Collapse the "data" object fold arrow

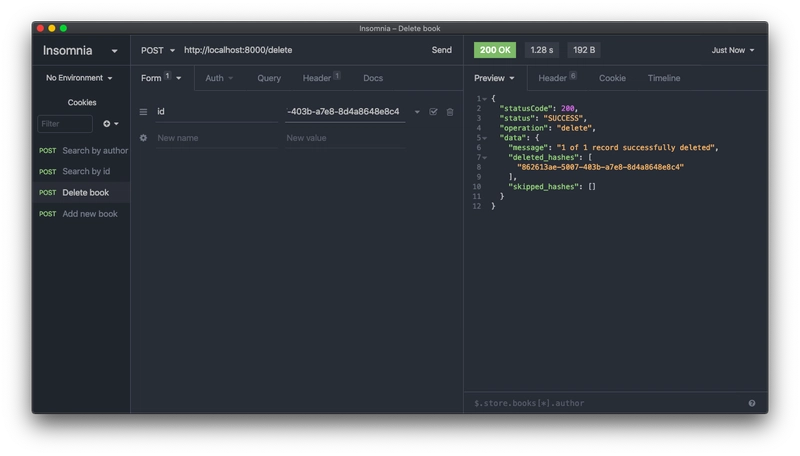point(485,138)
